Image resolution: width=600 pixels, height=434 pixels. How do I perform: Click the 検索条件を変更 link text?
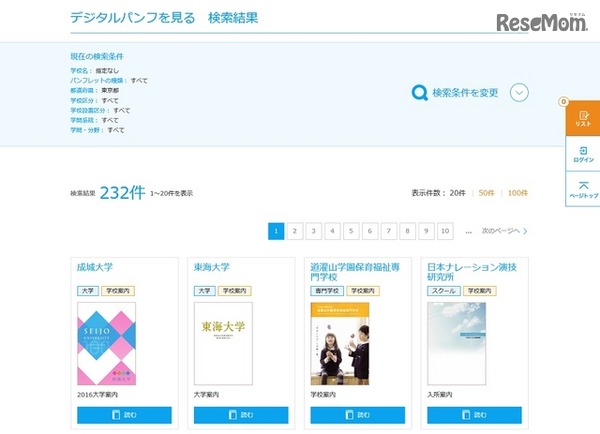465,93
